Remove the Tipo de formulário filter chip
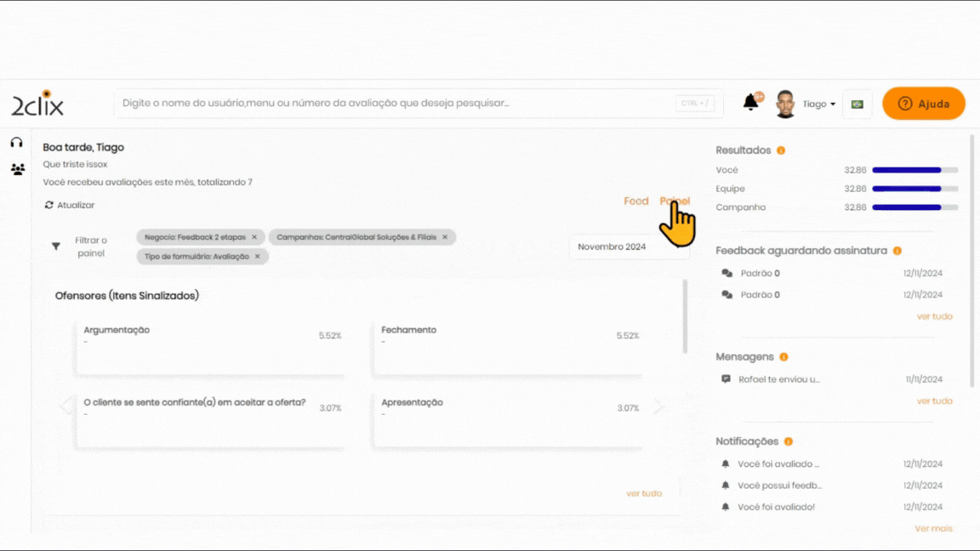This screenshot has height=551, width=980. click(258, 256)
